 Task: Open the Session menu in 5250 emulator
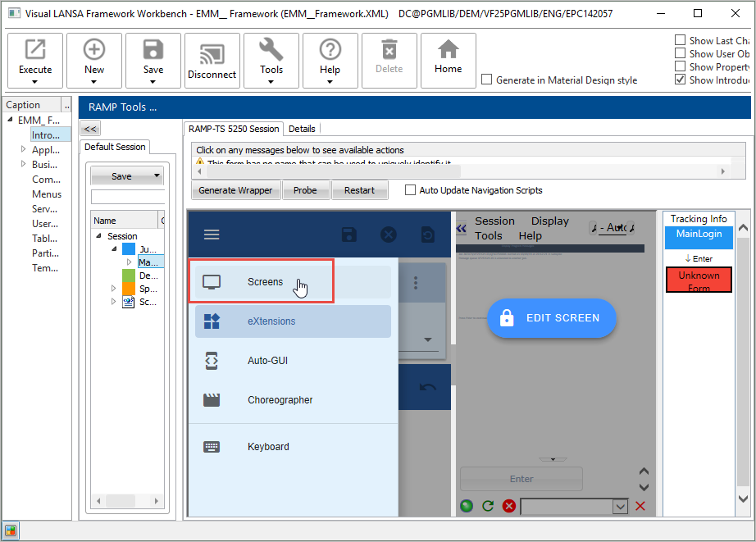tap(494, 221)
